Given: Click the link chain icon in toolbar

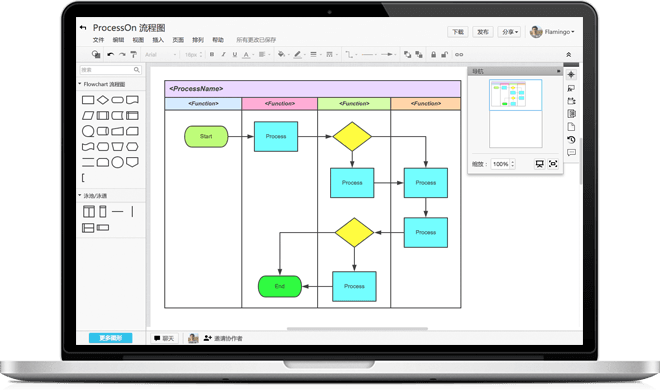Looking at the screenshot, I should [459, 54].
